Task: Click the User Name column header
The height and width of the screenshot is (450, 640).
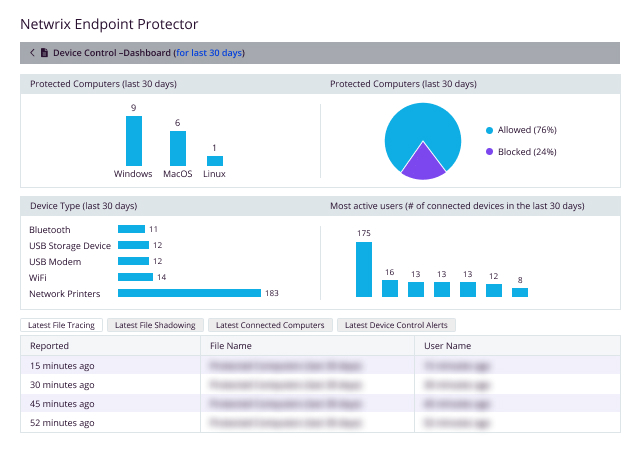Action: click(447, 345)
